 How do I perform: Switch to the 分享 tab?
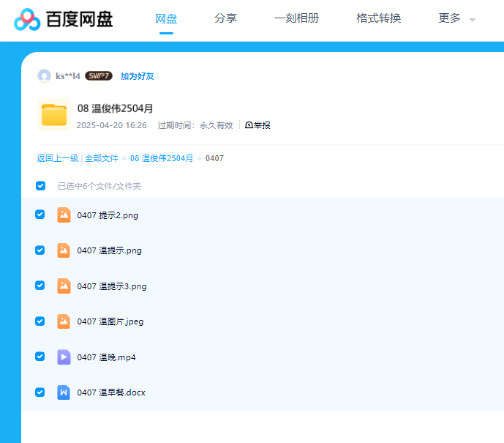click(x=225, y=19)
